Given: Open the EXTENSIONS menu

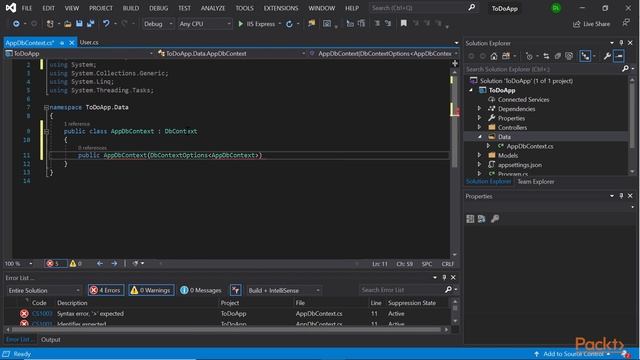Looking at the screenshot, I should pyautogui.click(x=281, y=8).
